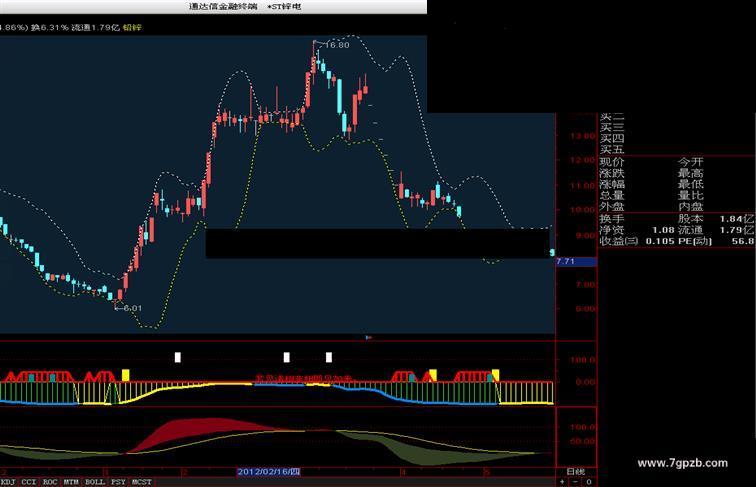The image size is (756, 487).
Task: Click the 现价 field label
Action: point(612,162)
